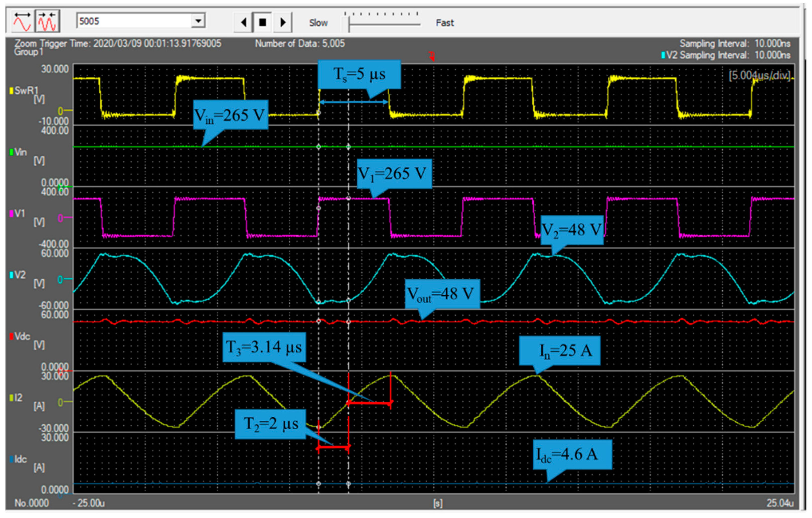
Task: Click the compress waveform time axis icon
Action: (48, 21)
